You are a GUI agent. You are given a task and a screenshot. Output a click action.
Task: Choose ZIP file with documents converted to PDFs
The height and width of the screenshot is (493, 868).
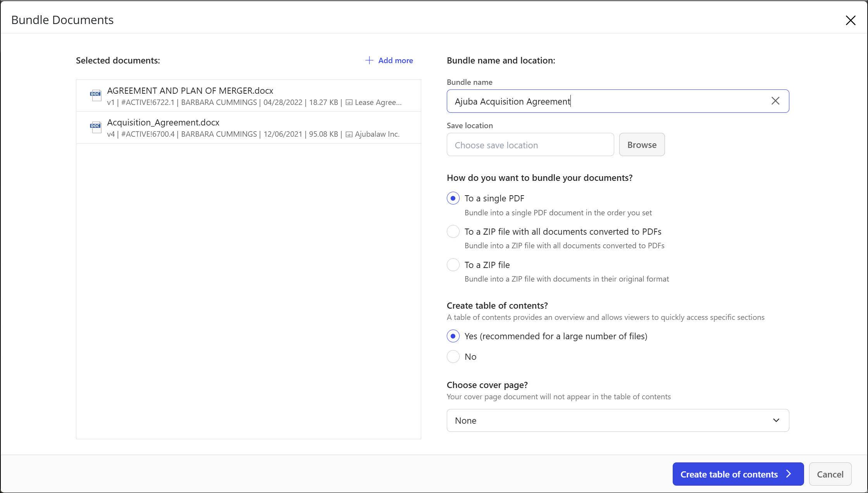453,232
